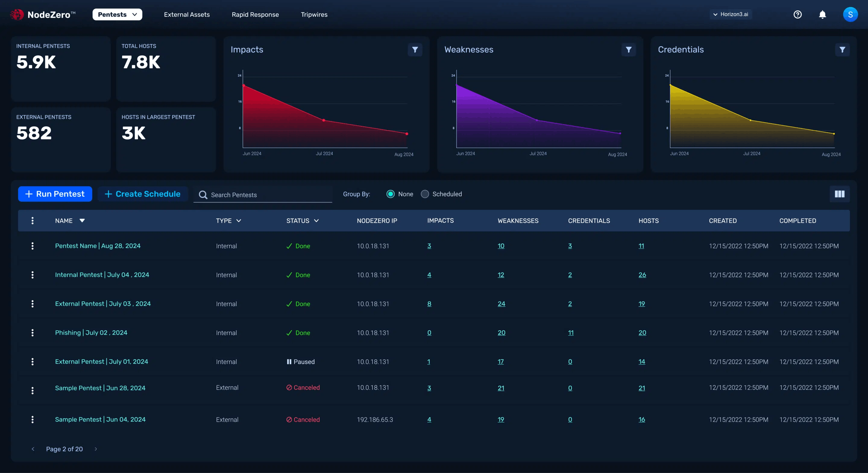Select the Scheduled group-by option
The width and height of the screenshot is (868, 473).
point(425,194)
